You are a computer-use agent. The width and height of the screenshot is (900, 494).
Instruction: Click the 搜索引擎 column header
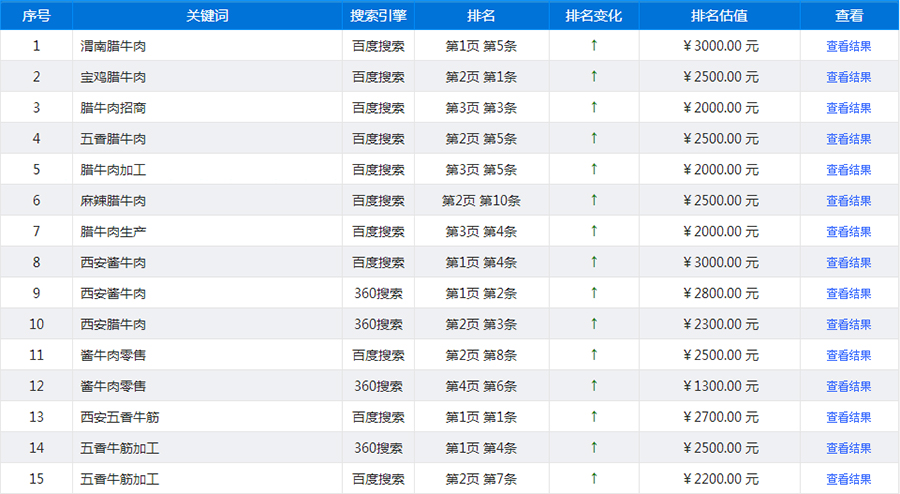tap(378, 15)
